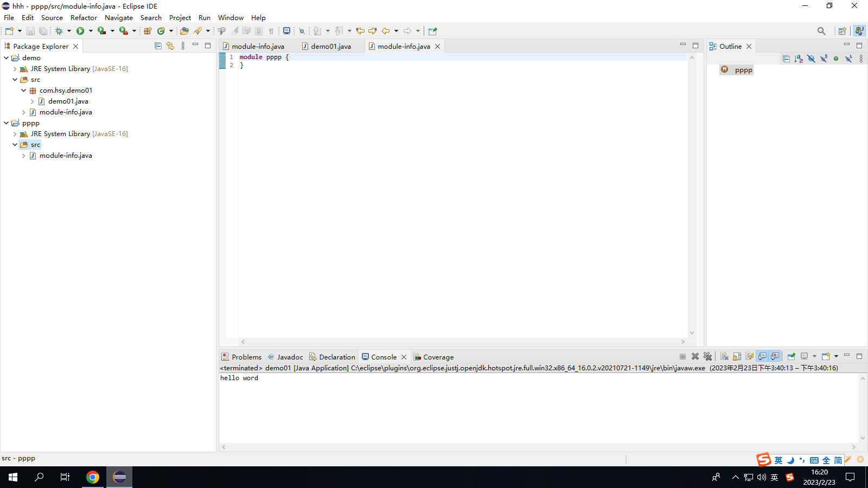The height and width of the screenshot is (488, 868).
Task: Clear the Console output
Action: [x=724, y=356]
